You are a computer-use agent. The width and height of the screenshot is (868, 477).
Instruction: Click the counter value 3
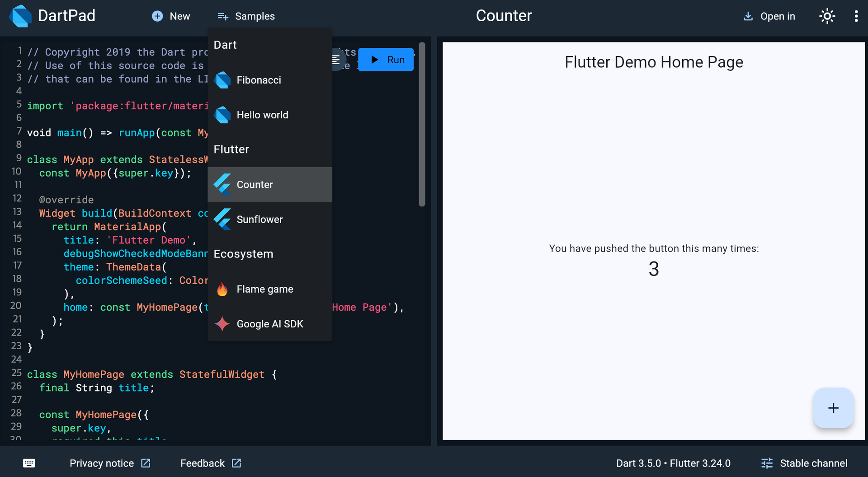654,269
